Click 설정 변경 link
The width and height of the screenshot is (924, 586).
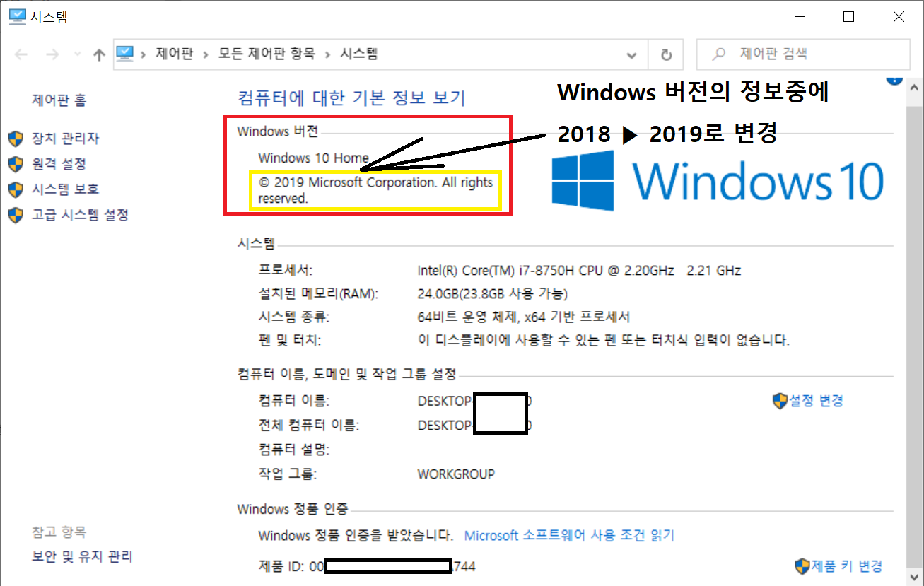click(x=816, y=401)
